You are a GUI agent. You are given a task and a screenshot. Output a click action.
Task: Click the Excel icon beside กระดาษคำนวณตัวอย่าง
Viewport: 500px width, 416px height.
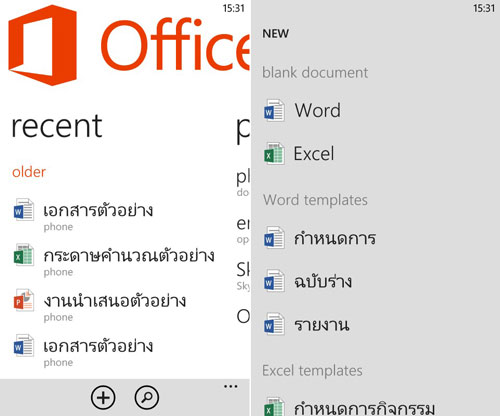tap(23, 255)
